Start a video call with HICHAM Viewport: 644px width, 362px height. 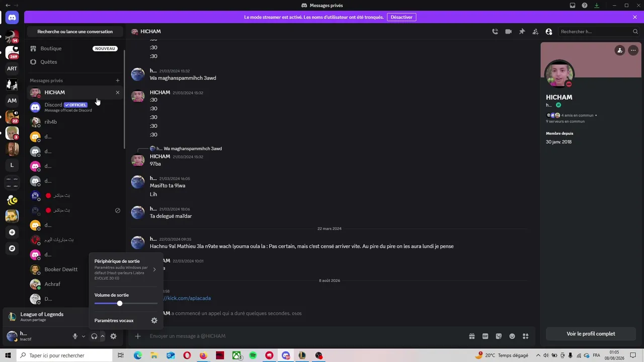[509, 32]
